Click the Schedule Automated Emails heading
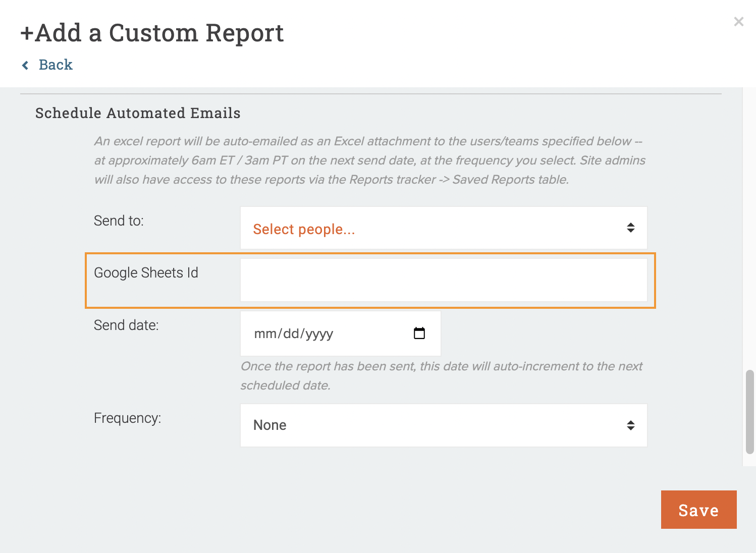Screen dimensions: 756x553 [x=138, y=113]
